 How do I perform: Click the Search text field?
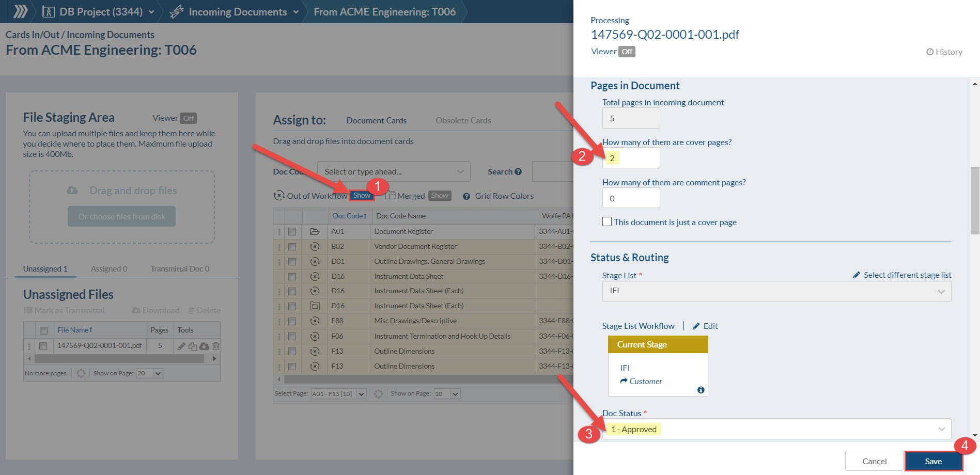pos(553,172)
